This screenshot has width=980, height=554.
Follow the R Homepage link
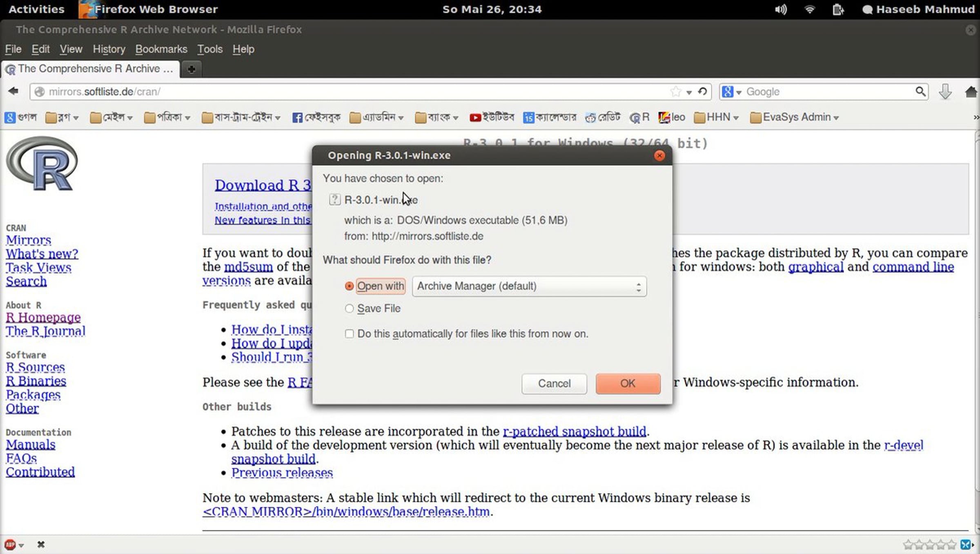coord(43,317)
